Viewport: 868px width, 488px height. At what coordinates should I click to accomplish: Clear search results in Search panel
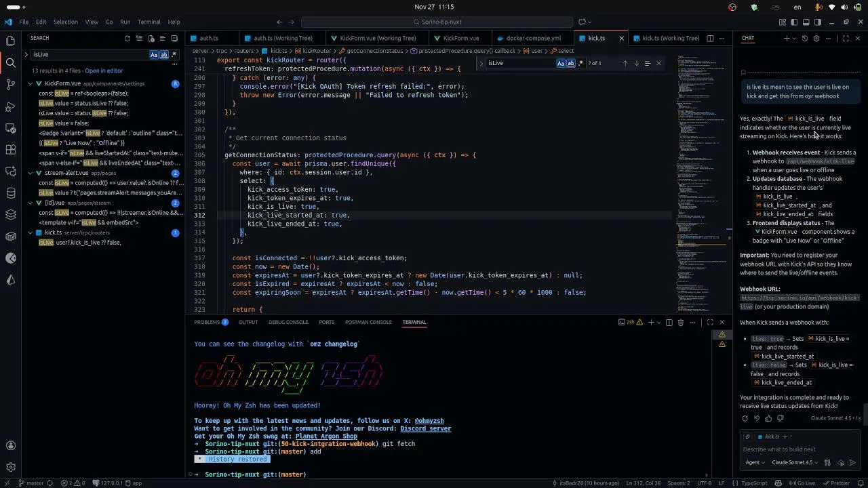139,39
